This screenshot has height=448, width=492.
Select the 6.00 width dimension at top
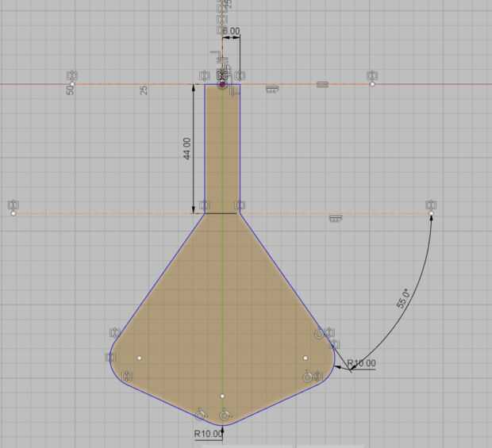pos(231,31)
